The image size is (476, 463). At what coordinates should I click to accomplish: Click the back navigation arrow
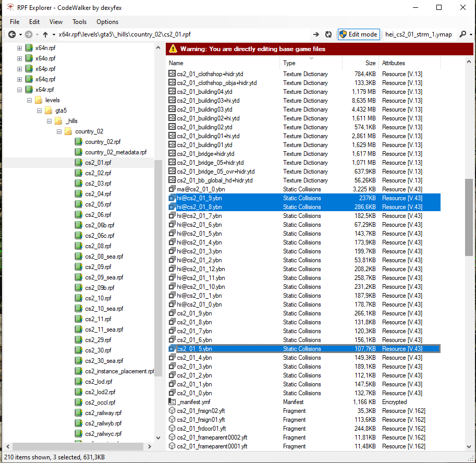pyautogui.click(x=11, y=34)
